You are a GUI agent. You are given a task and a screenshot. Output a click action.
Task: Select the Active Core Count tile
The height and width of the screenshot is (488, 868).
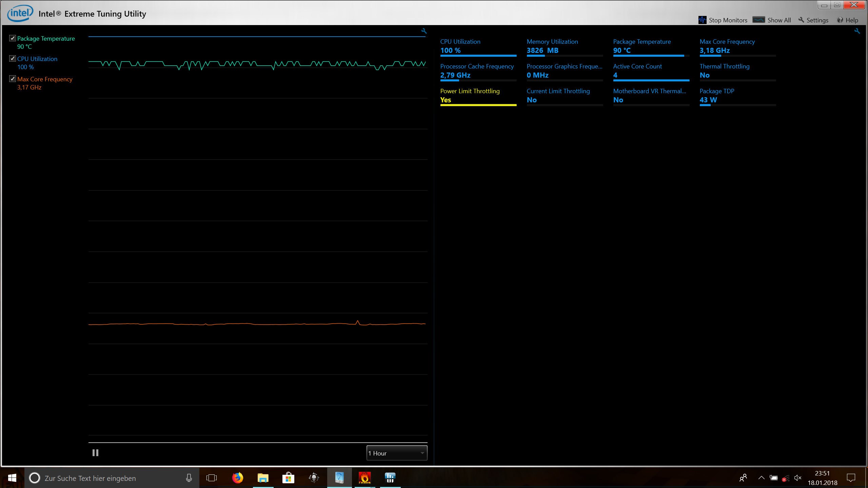[x=651, y=72]
